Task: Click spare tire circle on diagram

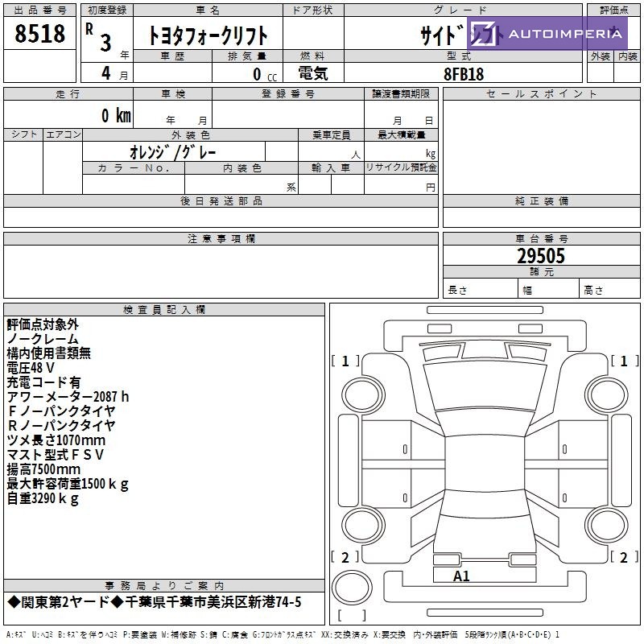Action: pyautogui.click(x=352, y=588)
